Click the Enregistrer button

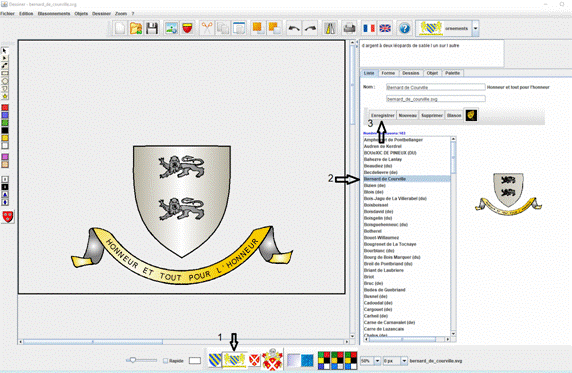coord(383,115)
